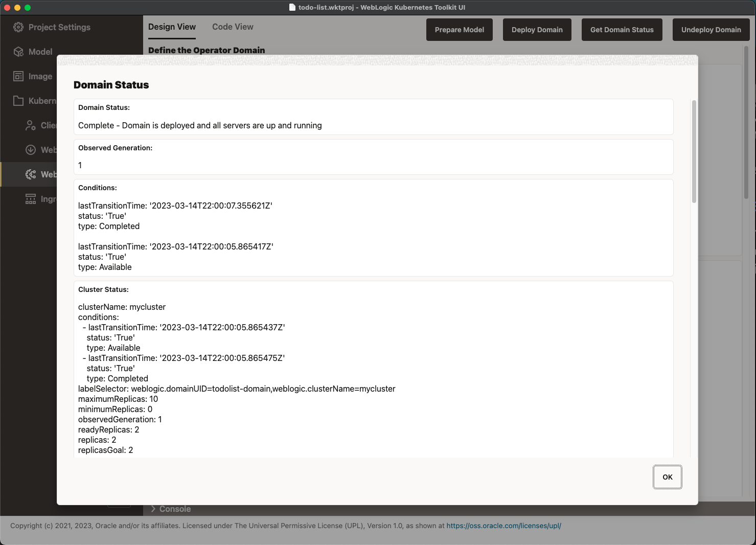Click the 'type: Available' text under Conditions
This screenshot has height=545, width=756.
105,267
